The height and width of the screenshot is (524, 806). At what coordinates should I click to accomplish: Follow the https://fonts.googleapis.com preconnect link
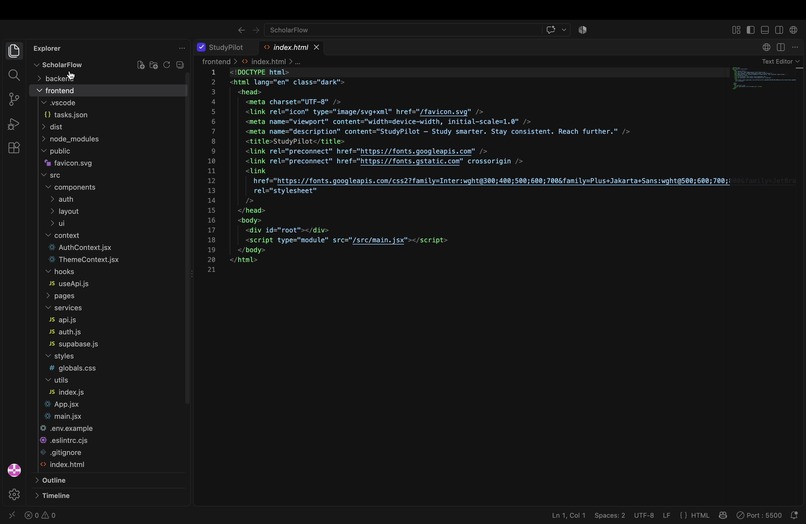click(416, 151)
